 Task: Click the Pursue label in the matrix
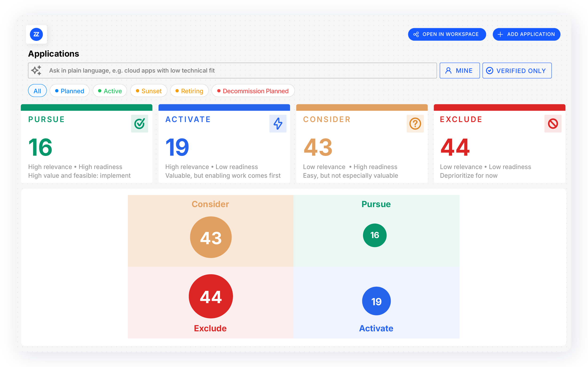(376, 204)
